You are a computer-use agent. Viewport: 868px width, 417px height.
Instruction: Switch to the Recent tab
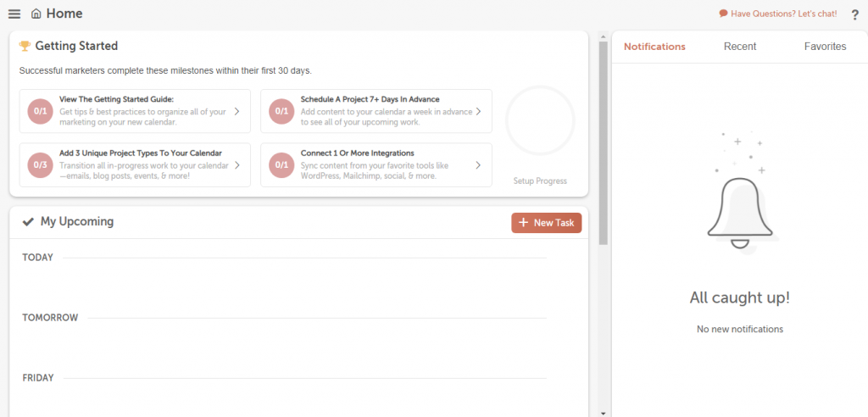click(739, 47)
